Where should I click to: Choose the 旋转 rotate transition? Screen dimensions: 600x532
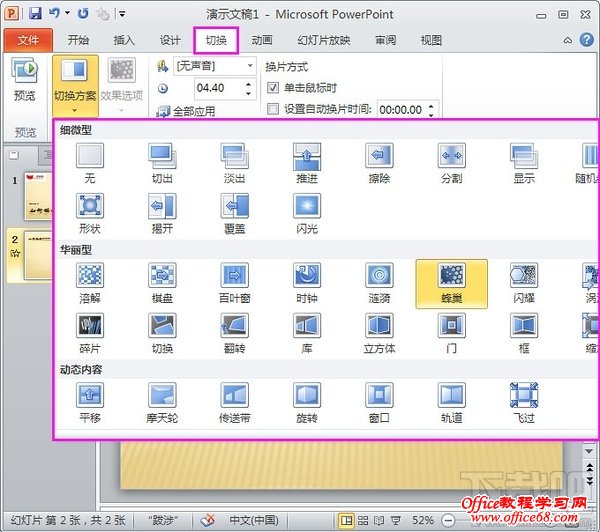pyautogui.click(x=307, y=403)
